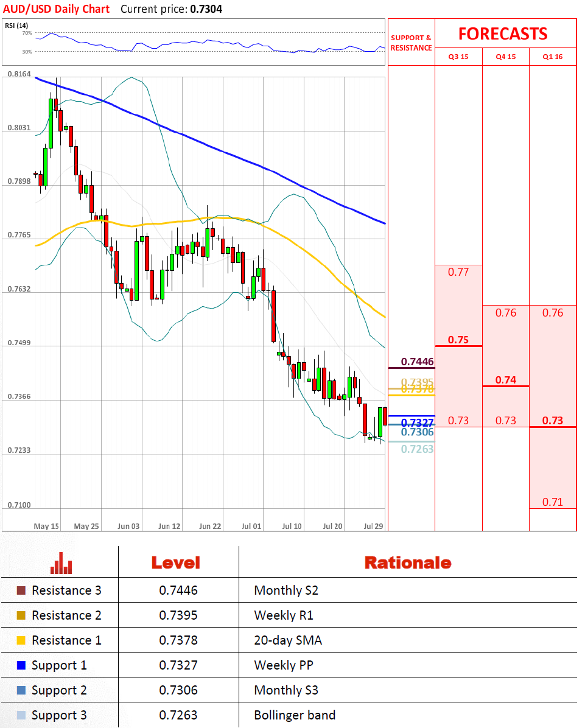This screenshot has width=585, height=728.
Task: Click the bold 0.74 forecast in Q4 15
Action: tap(506, 380)
